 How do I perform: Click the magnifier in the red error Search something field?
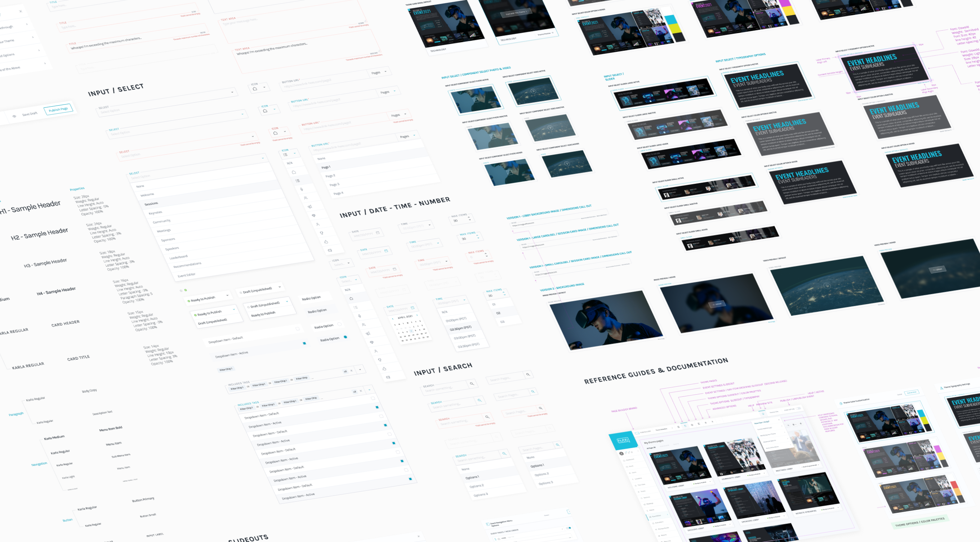click(487, 417)
